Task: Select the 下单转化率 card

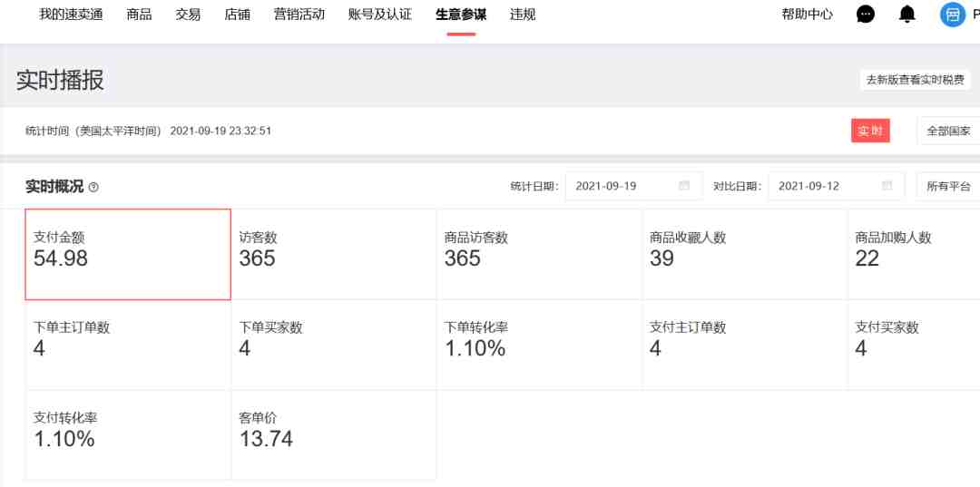Action: point(539,345)
